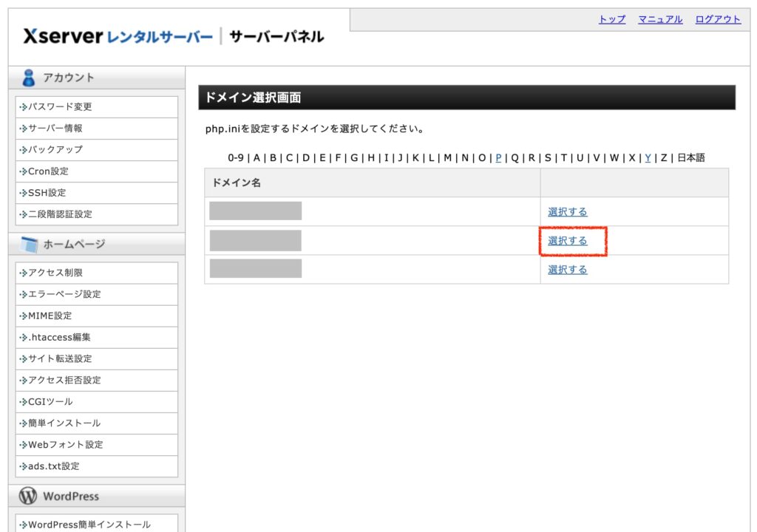Filter domains by letter P
Screen dimensions: 757x532
click(498, 158)
